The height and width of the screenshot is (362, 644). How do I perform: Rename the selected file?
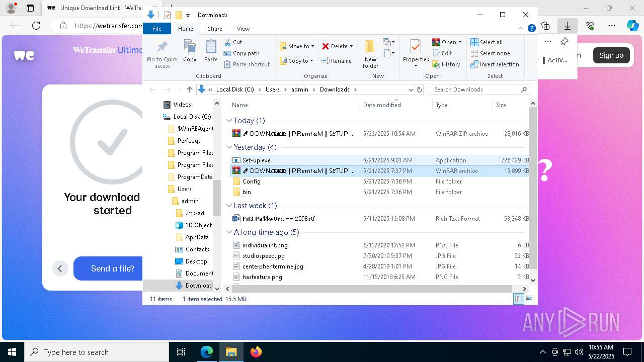[337, 61]
